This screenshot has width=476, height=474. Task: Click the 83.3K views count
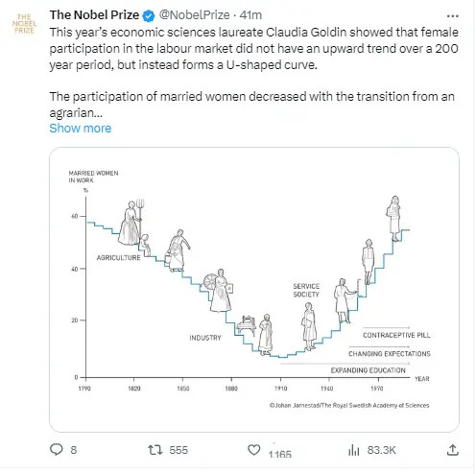[x=381, y=450]
